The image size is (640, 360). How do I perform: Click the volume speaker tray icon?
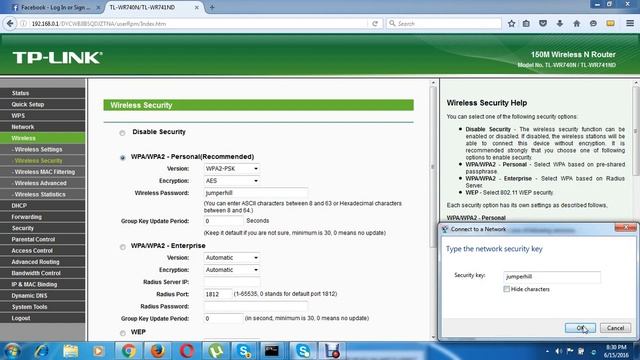coord(558,351)
